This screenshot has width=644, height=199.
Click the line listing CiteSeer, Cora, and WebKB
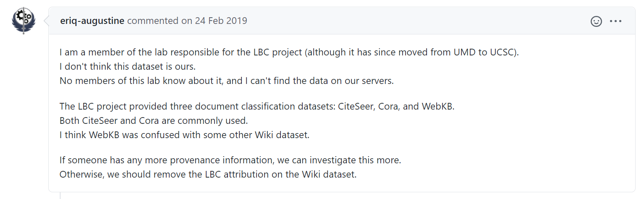coord(257,107)
